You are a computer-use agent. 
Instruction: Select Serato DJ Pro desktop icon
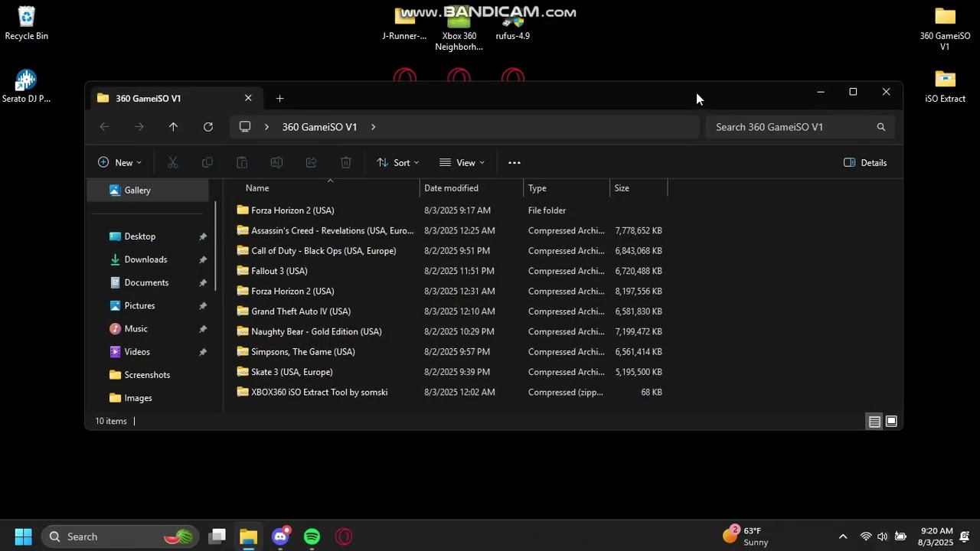(26, 86)
